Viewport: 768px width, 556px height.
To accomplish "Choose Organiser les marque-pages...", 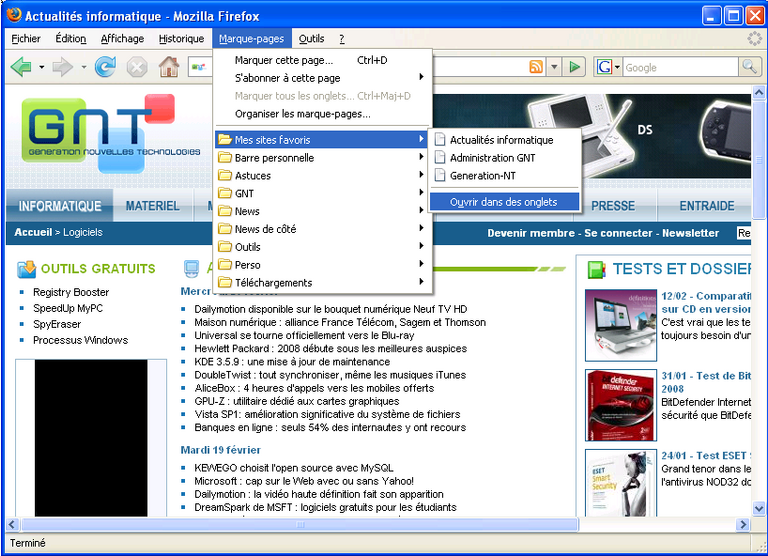I will pos(322,114).
